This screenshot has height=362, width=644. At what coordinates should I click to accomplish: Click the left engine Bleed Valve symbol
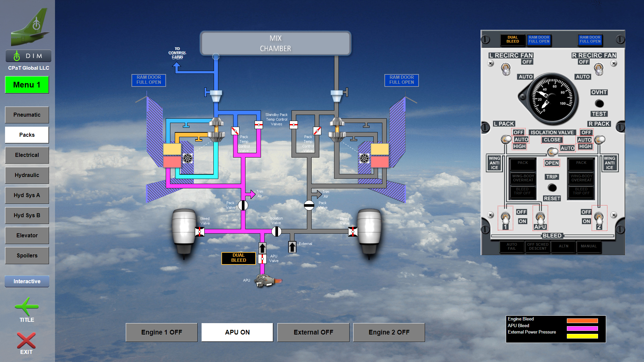click(x=200, y=231)
